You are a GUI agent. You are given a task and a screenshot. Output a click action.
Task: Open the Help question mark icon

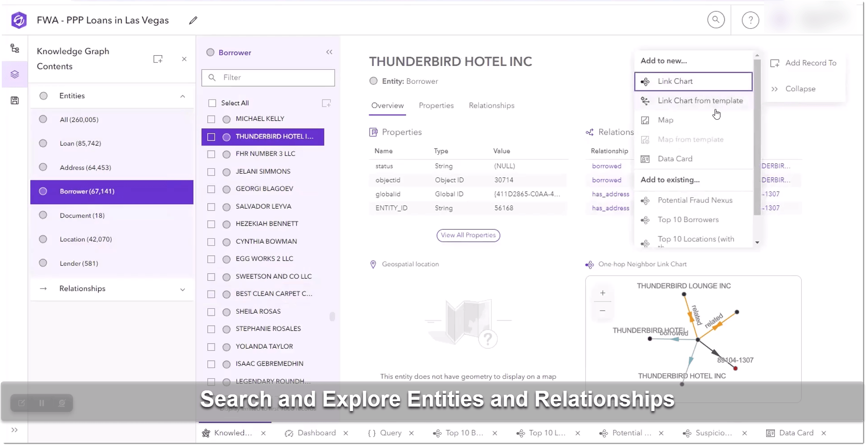point(750,19)
